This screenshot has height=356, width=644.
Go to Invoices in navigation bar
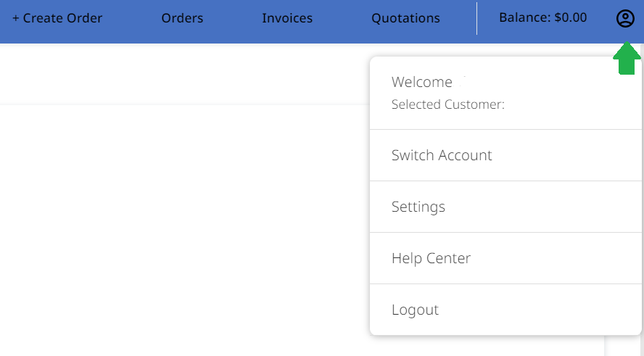pyautogui.click(x=287, y=19)
